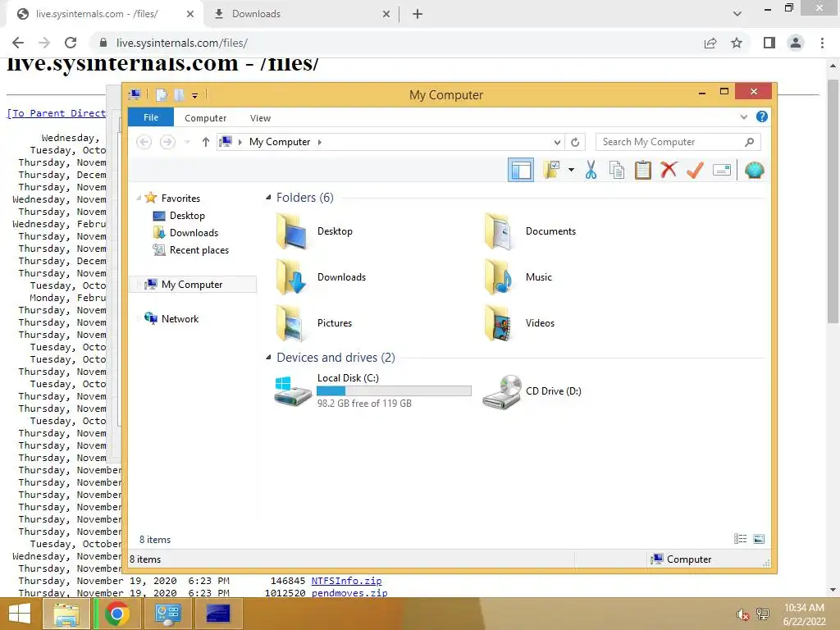Select the Music folder icon
Image resolution: width=840 pixels, height=630 pixels.
pyautogui.click(x=498, y=277)
